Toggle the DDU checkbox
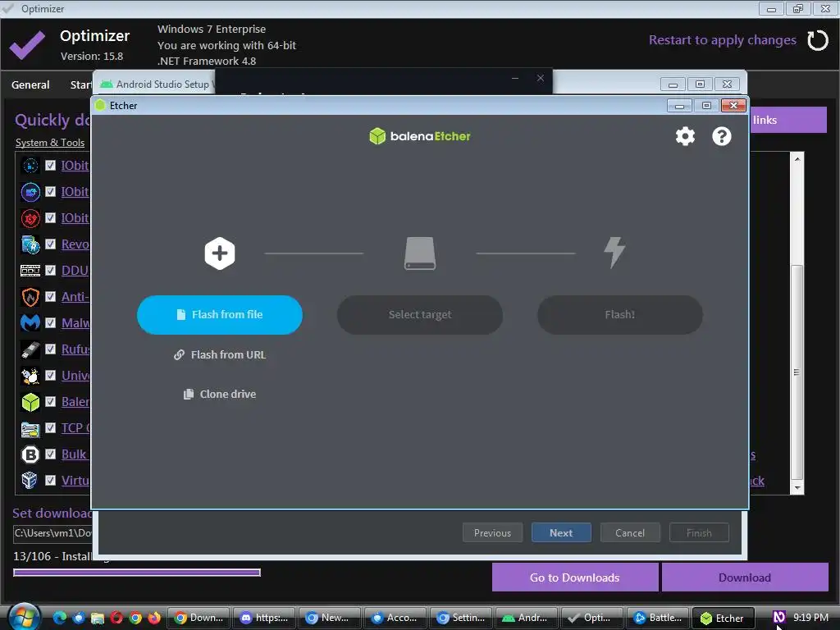The width and height of the screenshot is (840, 630). pos(50,270)
